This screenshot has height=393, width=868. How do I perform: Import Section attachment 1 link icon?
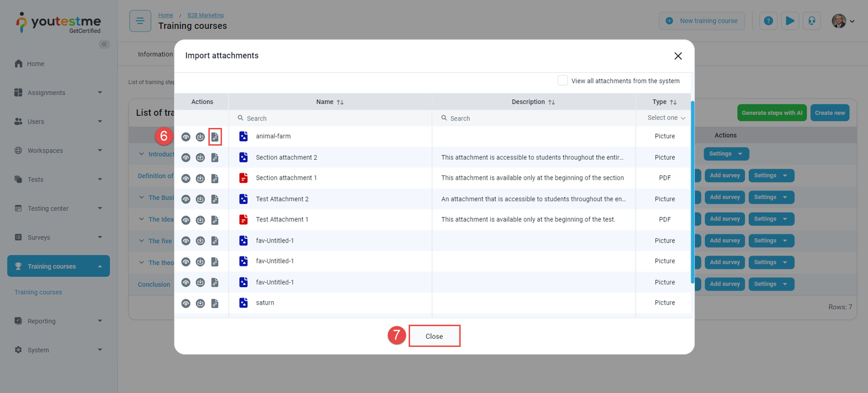pyautogui.click(x=215, y=179)
